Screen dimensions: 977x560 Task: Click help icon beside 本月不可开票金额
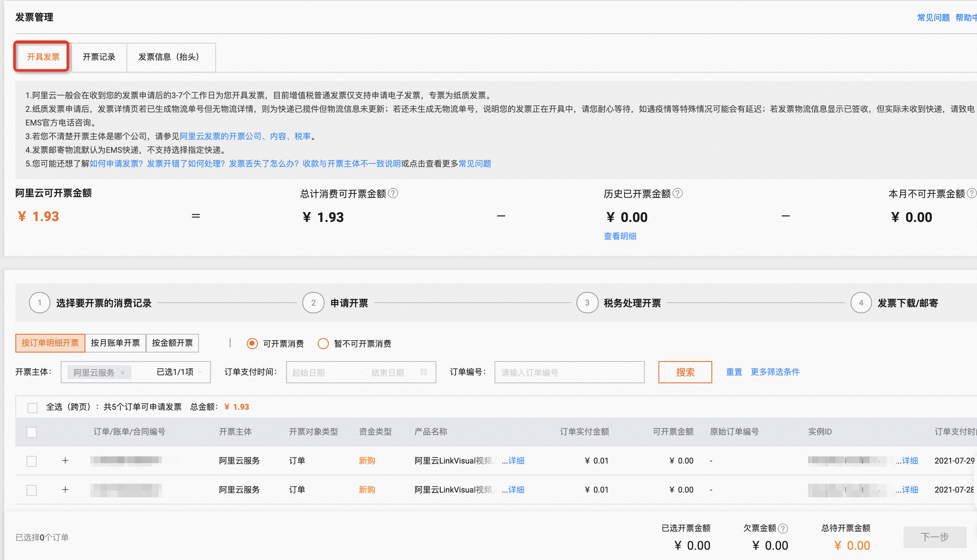[x=971, y=193]
